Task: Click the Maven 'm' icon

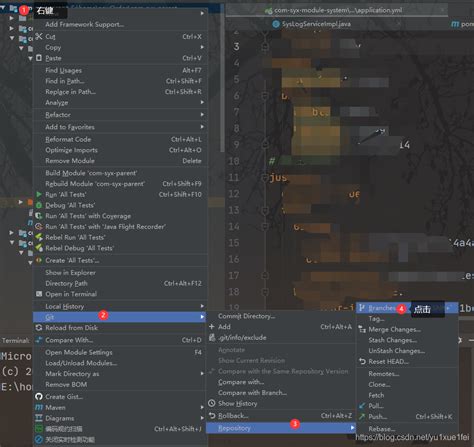Action: pyautogui.click(x=39, y=407)
